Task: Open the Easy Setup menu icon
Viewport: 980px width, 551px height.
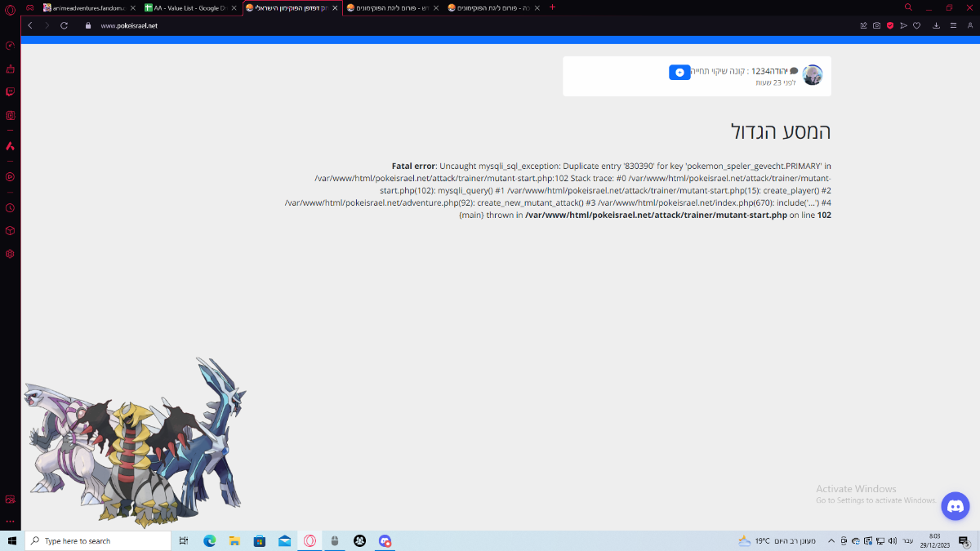Action: click(x=953, y=25)
